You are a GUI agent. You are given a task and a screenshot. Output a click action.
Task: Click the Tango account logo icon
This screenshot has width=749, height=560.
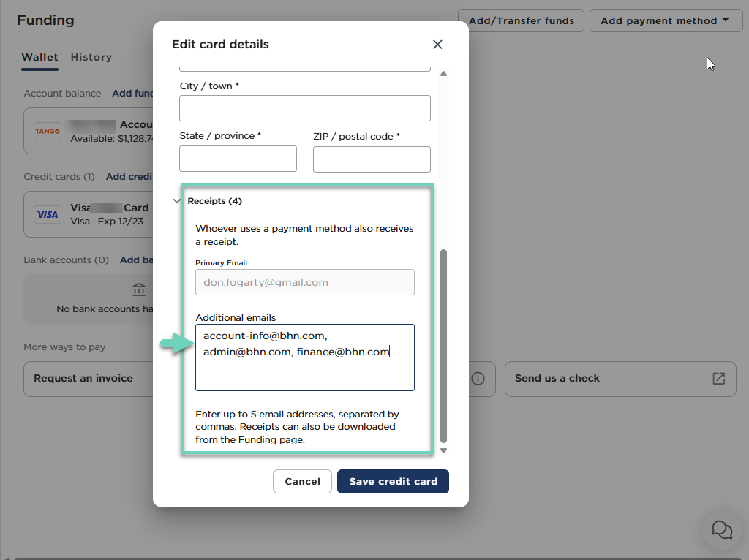coord(48,132)
